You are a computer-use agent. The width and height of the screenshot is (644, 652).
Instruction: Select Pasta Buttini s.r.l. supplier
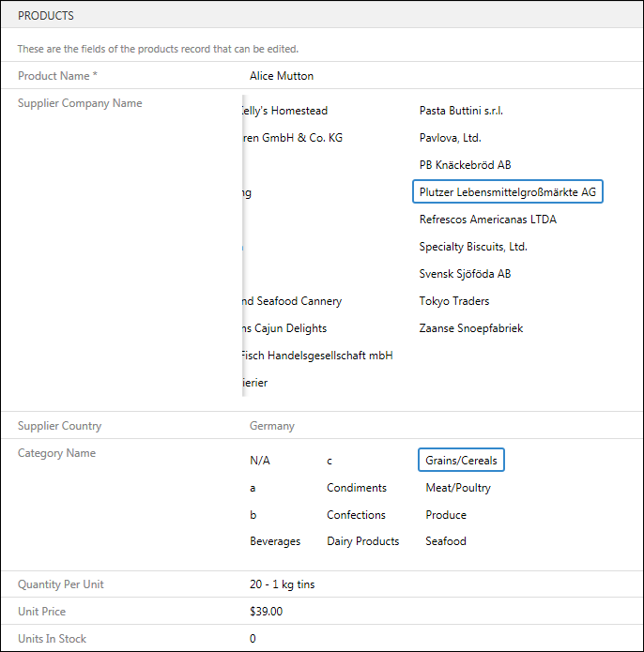pos(461,111)
